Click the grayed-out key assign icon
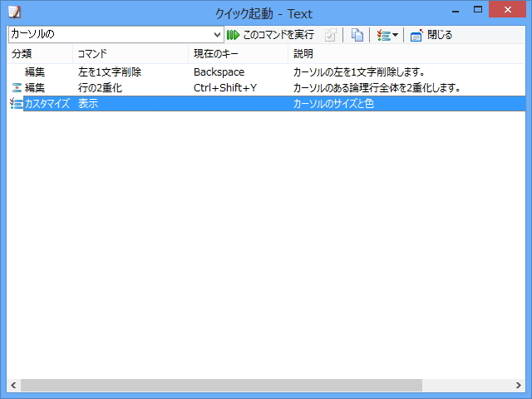532x399 pixels. tap(331, 35)
